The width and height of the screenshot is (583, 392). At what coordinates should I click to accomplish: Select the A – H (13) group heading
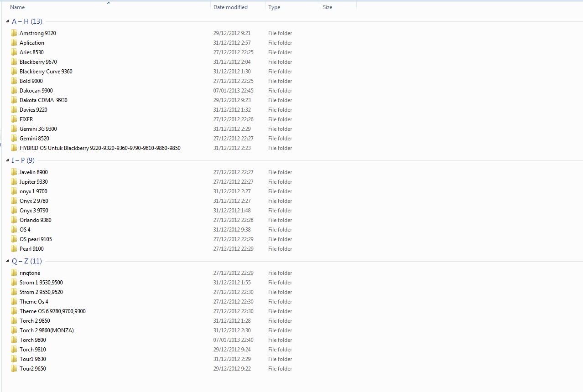[27, 21]
